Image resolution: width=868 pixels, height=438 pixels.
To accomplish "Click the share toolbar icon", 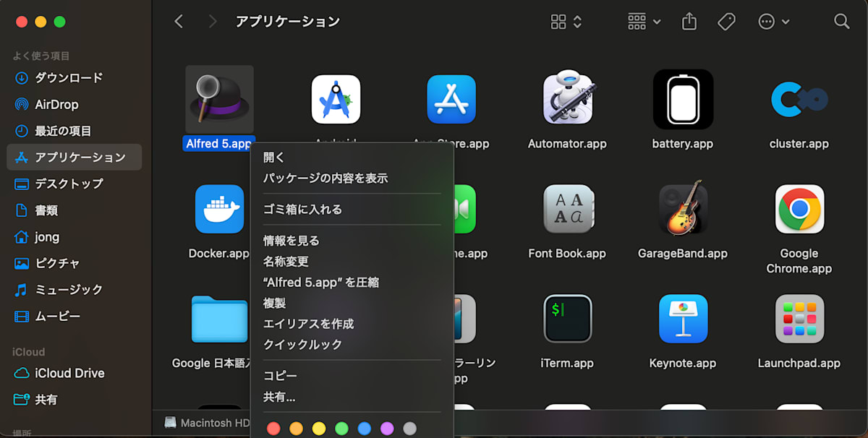I will click(x=689, y=22).
